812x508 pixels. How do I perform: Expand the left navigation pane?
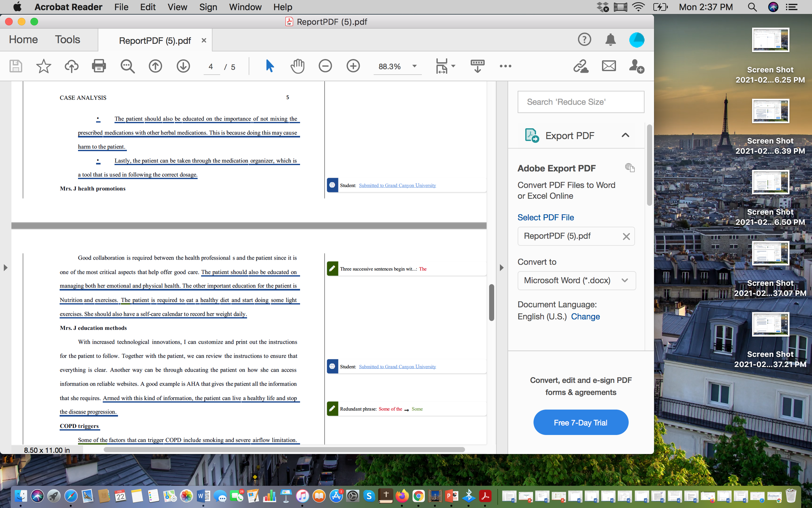[x=5, y=268]
